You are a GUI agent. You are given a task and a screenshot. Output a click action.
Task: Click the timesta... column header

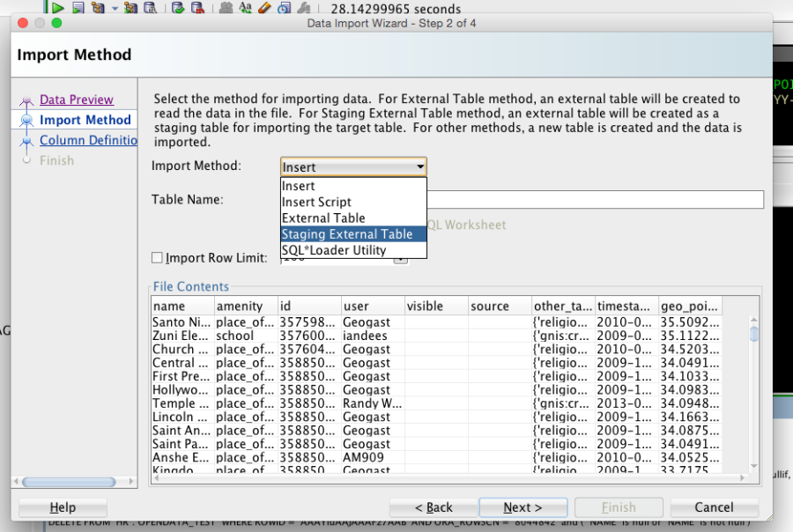(x=627, y=306)
